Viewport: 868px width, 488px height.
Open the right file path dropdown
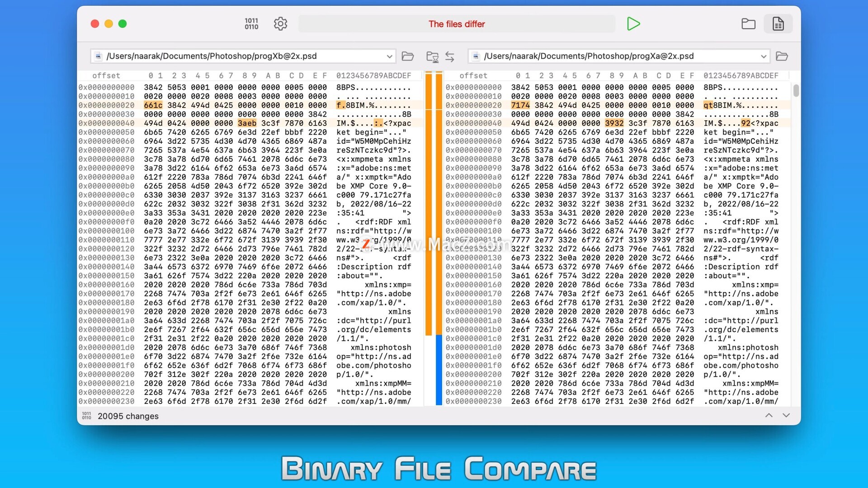tap(764, 56)
